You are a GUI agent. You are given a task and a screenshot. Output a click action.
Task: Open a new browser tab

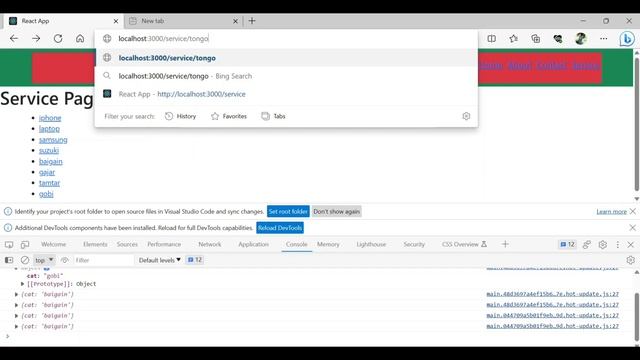[x=252, y=21]
